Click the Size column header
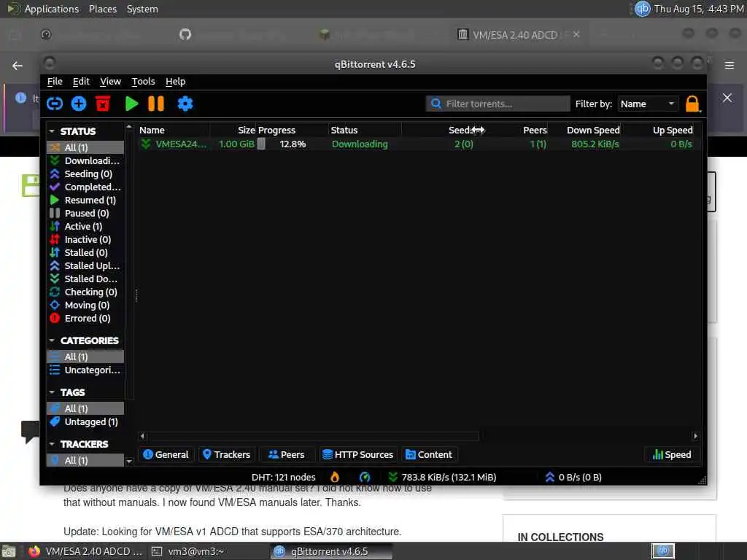The height and width of the screenshot is (560, 747). [x=233, y=130]
